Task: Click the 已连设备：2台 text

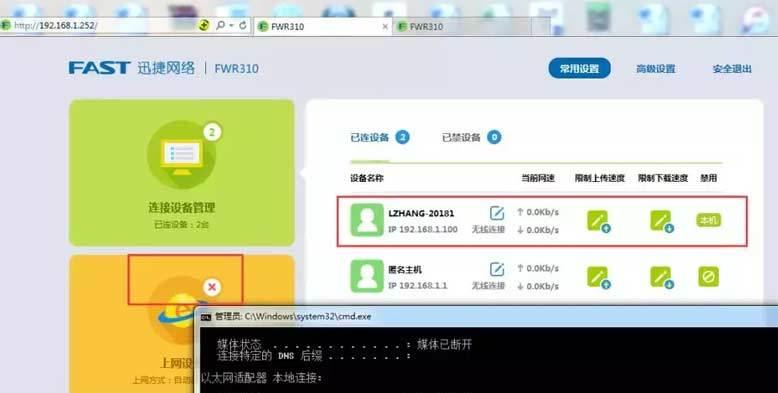Action: point(182,225)
